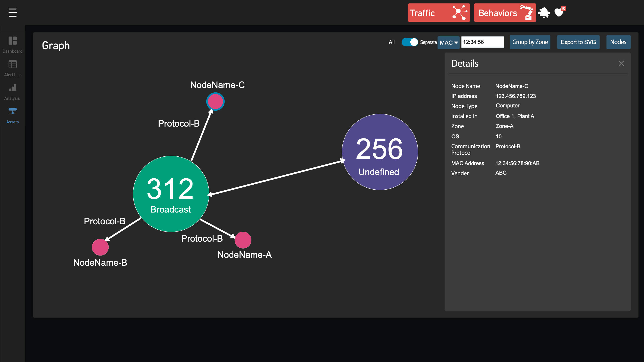Image resolution: width=644 pixels, height=362 pixels.
Task: Click the Traffic network view icon
Action: [460, 12]
